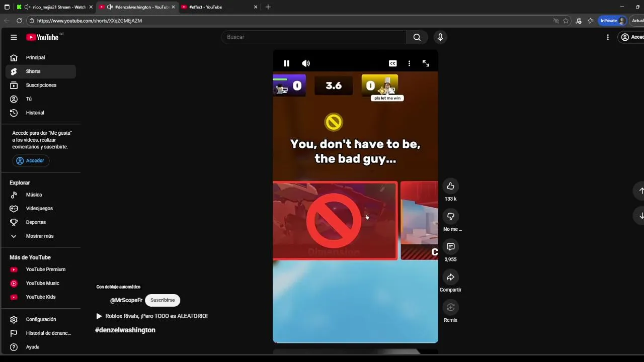Mute the Short's volume
Screen dimensions: 644x362
click(x=306, y=63)
